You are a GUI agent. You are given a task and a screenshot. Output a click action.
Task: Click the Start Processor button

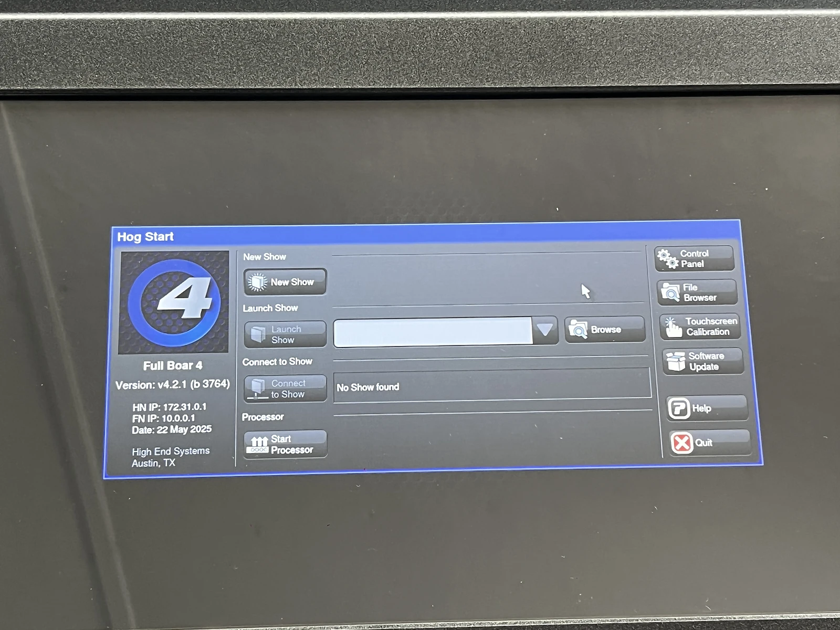[286, 444]
